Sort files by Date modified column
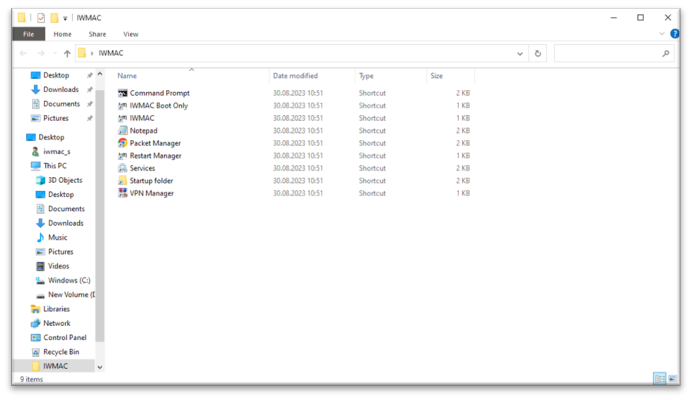The height and width of the screenshot is (400, 692). pyautogui.click(x=295, y=76)
